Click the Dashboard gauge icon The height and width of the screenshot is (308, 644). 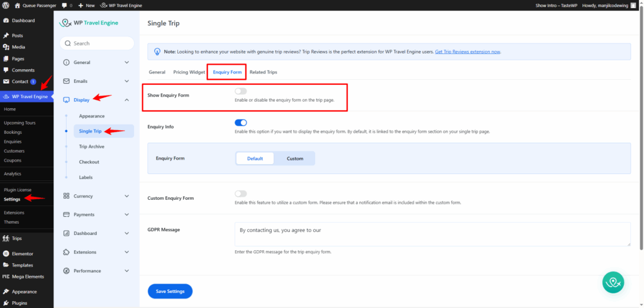[6, 21]
